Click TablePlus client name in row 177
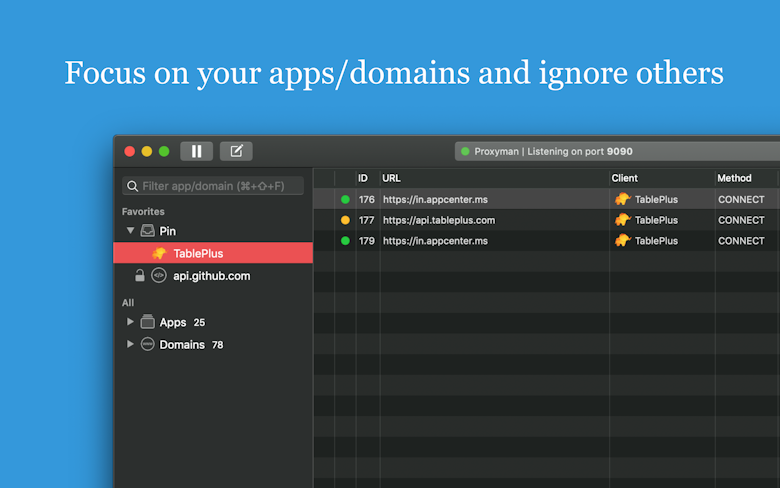The image size is (780, 488). [x=656, y=220]
